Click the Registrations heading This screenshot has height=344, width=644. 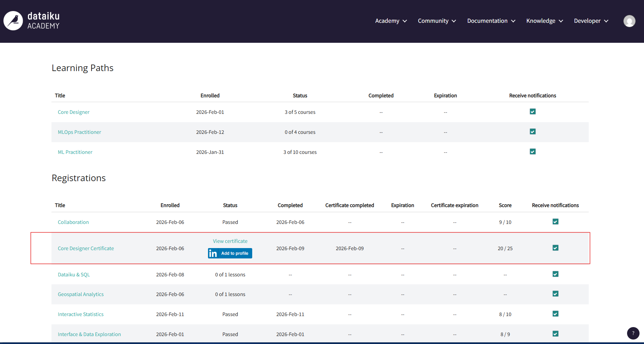click(x=79, y=178)
